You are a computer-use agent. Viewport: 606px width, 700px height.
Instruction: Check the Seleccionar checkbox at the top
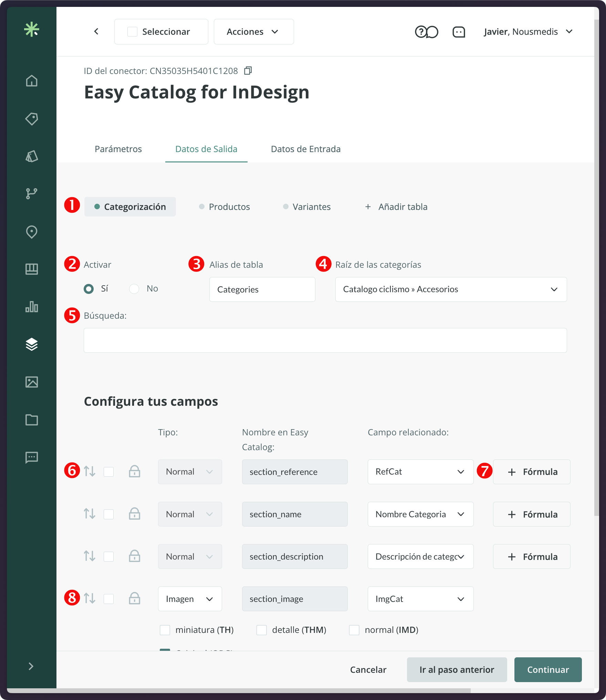[132, 32]
